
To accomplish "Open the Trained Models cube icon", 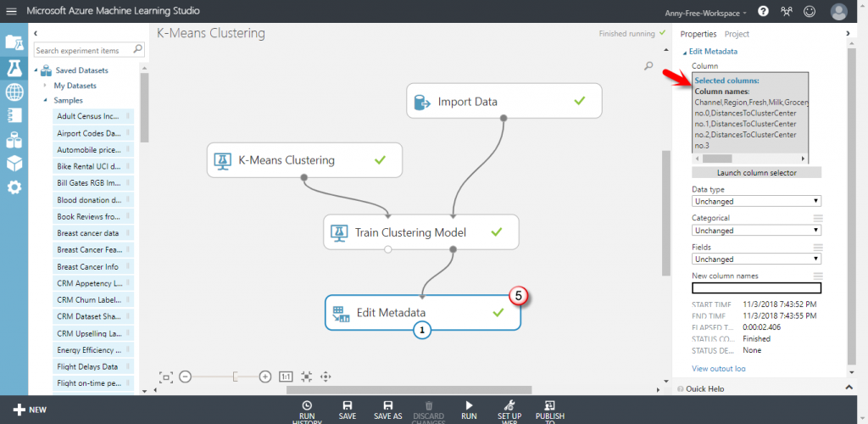I will coord(14,164).
